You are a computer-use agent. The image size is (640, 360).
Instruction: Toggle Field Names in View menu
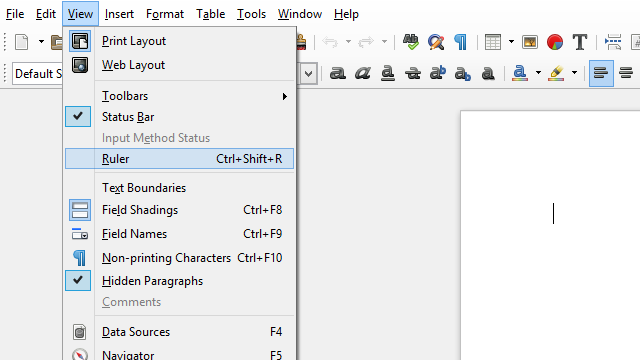[180, 234]
